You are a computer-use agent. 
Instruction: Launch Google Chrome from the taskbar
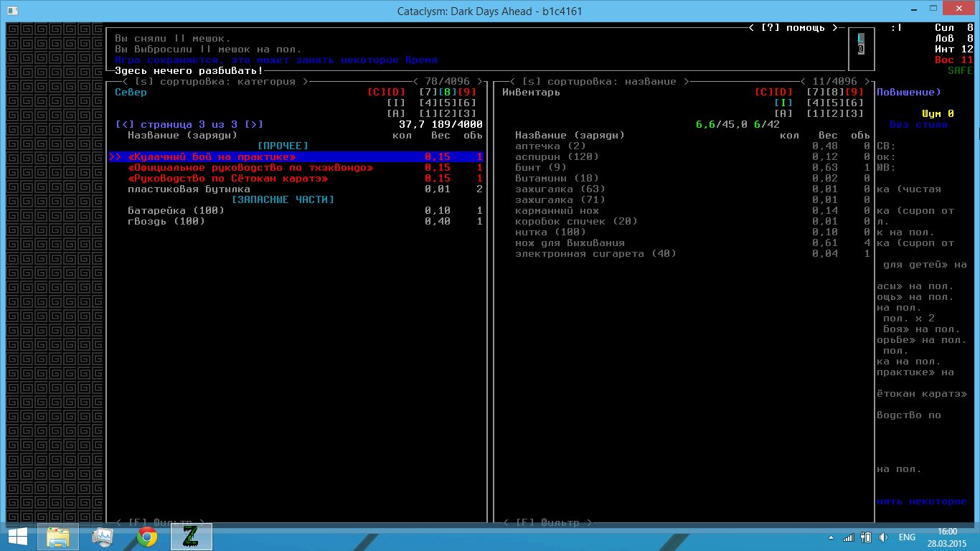tap(147, 537)
